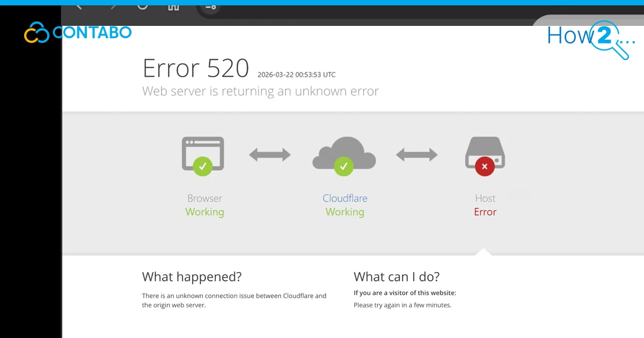
Task: Click the red Error label under Host
Action: pos(485,211)
